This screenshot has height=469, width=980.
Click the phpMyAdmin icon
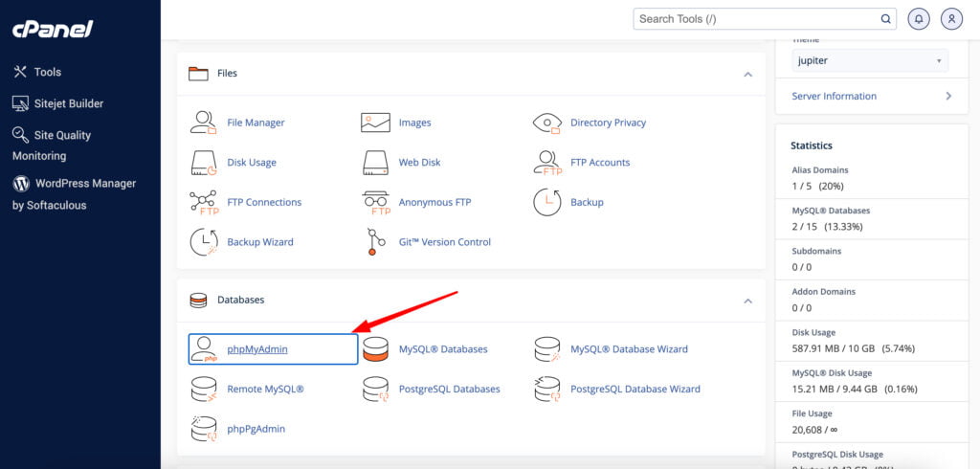click(203, 349)
